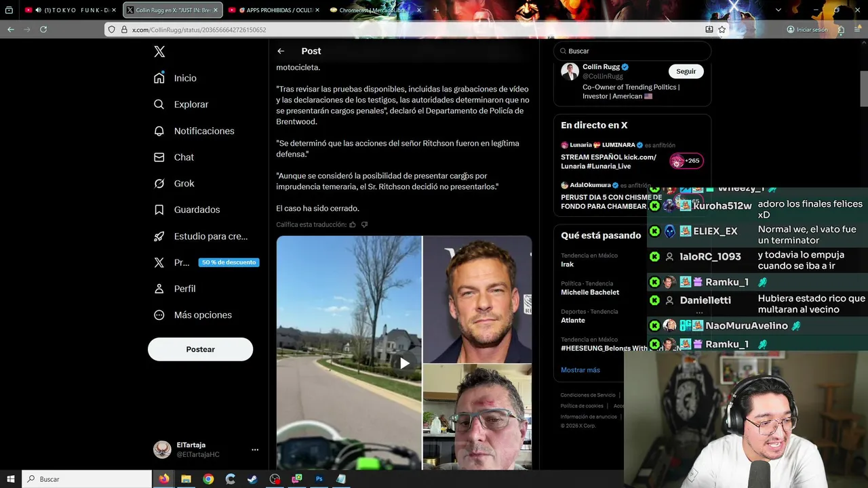
Task: Click NaoMuruAvelino username in chat
Action: [747, 326]
